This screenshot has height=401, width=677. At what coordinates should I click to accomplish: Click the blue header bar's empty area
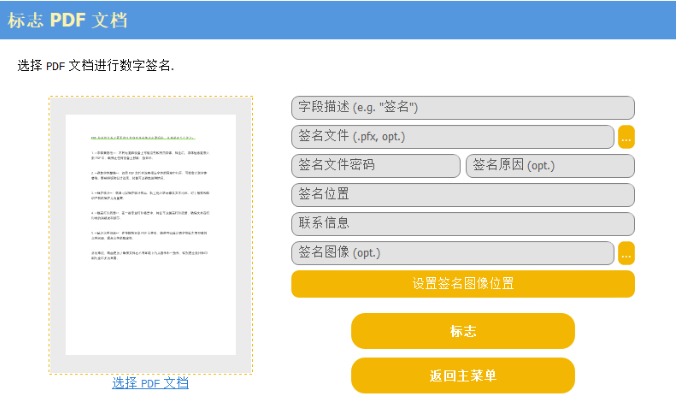click(400, 20)
